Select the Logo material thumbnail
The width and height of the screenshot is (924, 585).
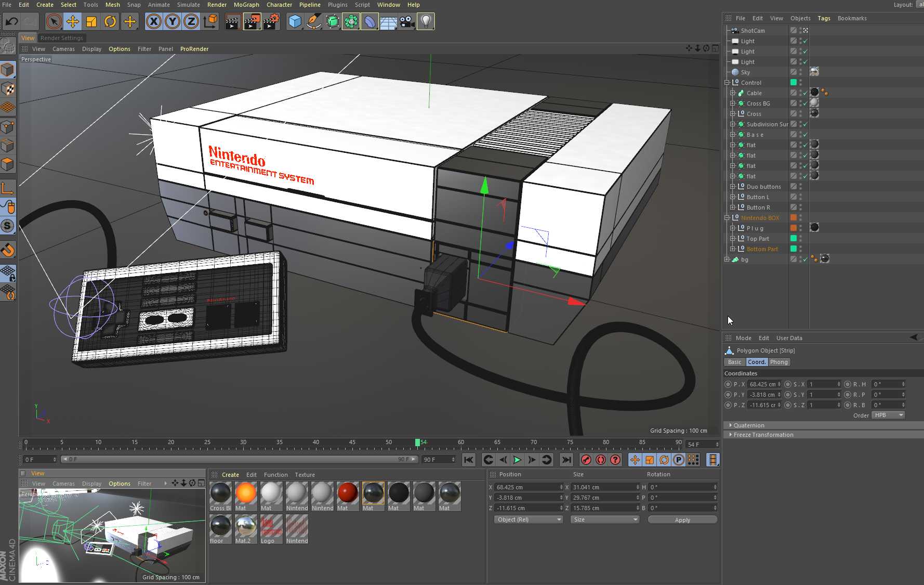click(x=271, y=529)
